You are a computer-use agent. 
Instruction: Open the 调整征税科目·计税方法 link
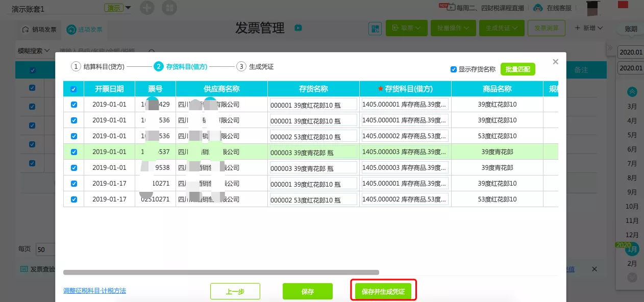point(94,291)
